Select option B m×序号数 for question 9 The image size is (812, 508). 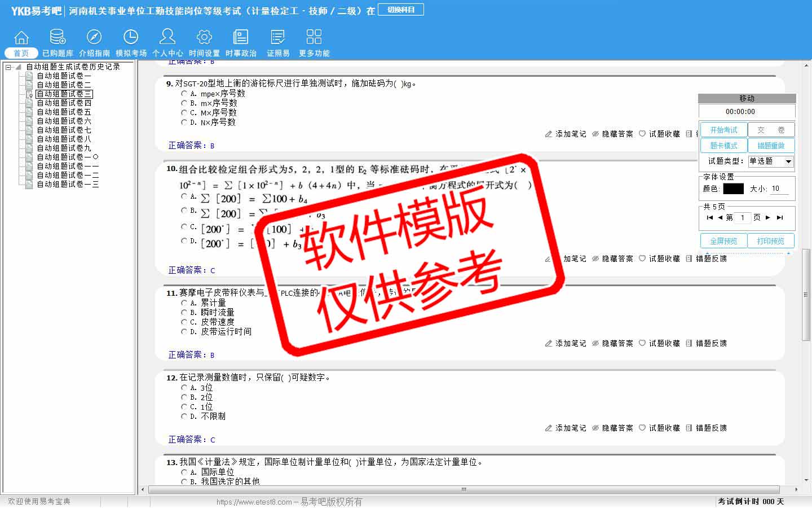[184, 103]
